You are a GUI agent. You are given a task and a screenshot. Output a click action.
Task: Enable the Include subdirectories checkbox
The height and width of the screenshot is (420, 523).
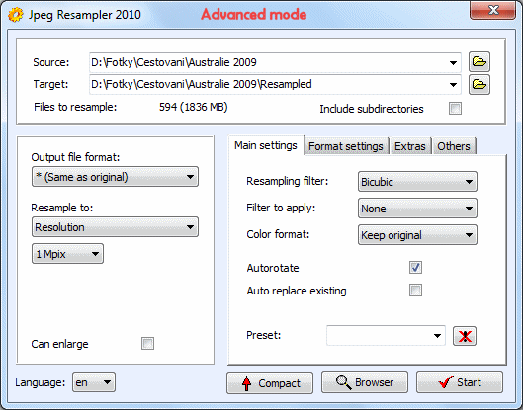tap(455, 109)
